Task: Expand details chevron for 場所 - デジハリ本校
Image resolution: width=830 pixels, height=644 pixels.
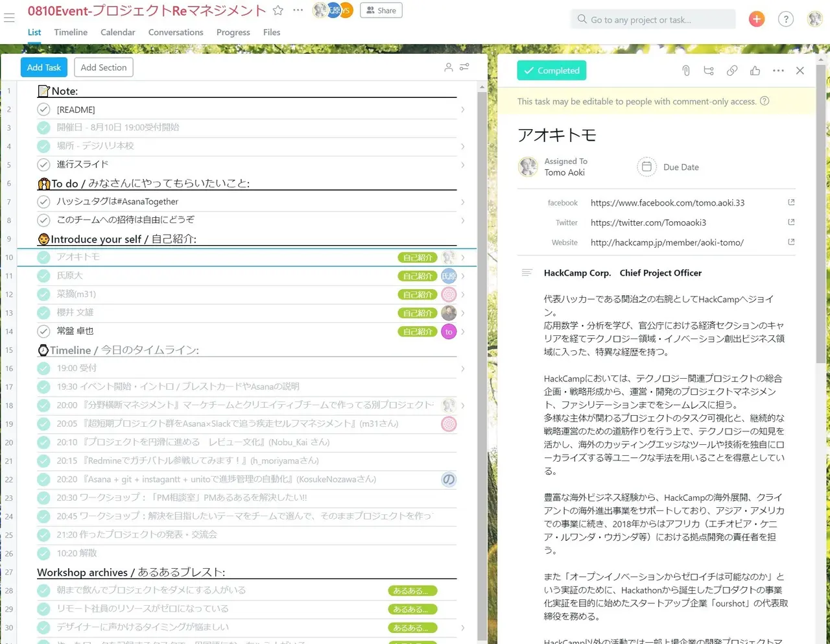Action: coord(462,147)
